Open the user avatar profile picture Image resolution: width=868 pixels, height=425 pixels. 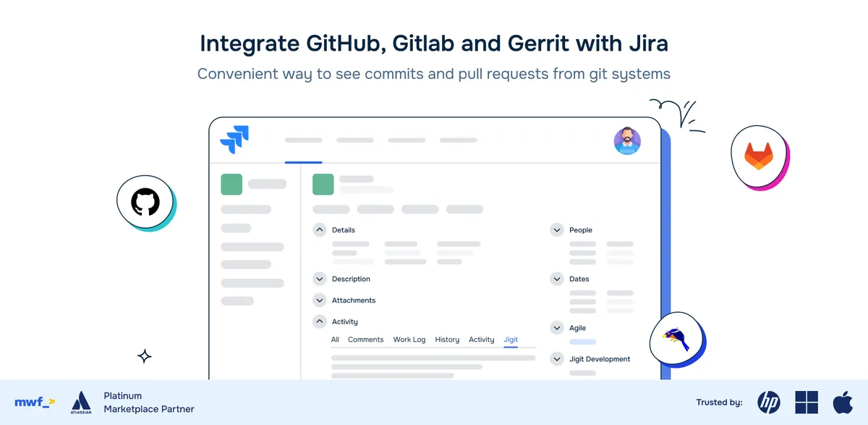click(x=627, y=140)
